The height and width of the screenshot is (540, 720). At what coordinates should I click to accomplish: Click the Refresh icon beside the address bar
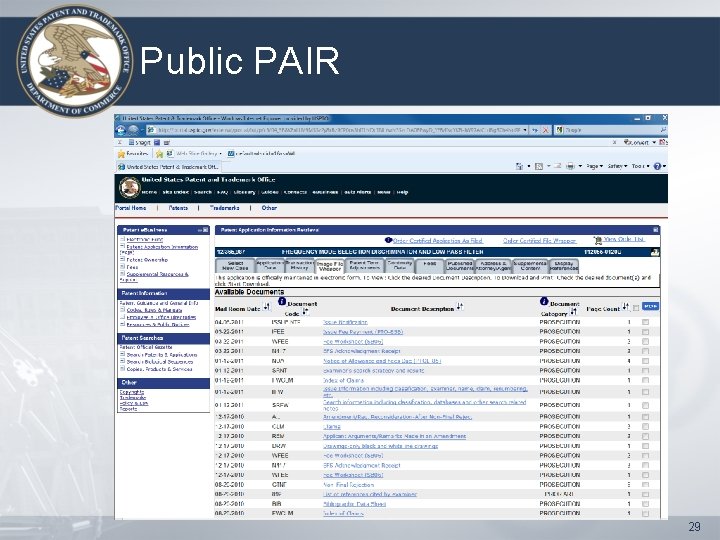click(x=535, y=130)
